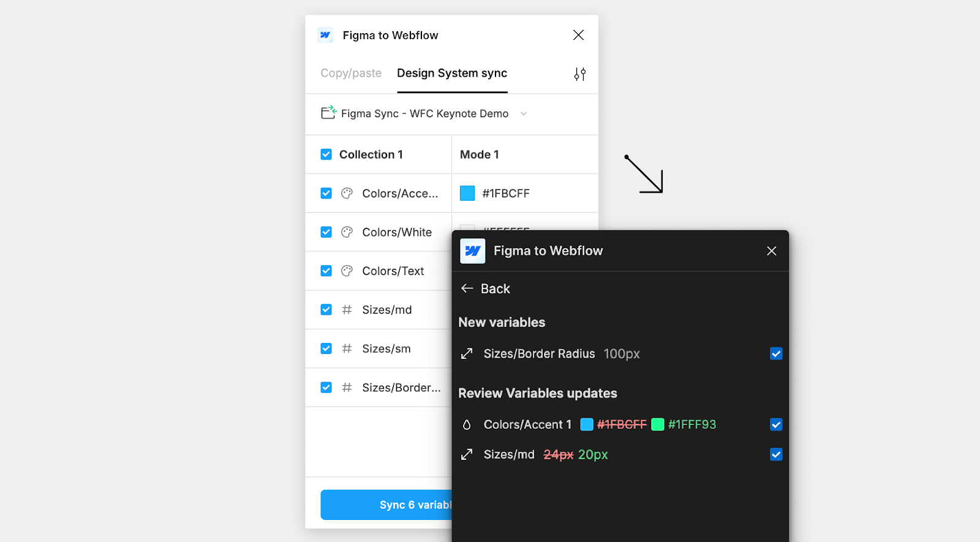980x542 pixels.
Task: Click the Figma Sync folder icon
Action: click(x=329, y=112)
